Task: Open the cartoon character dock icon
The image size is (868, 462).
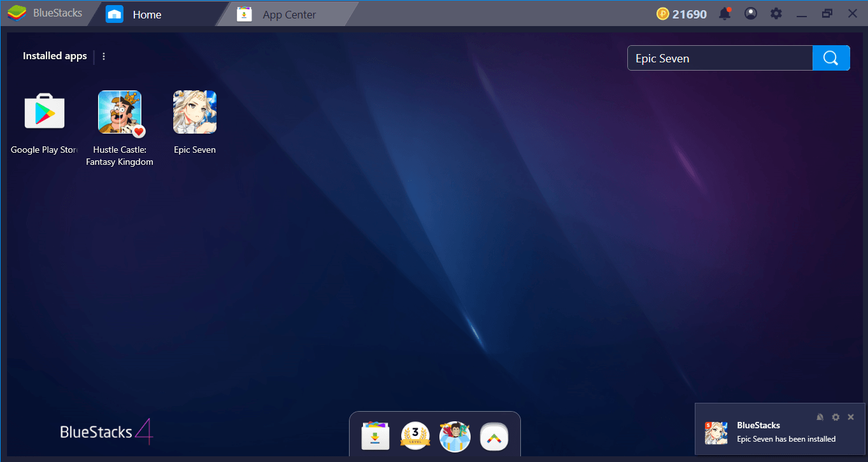Action: tap(455, 436)
